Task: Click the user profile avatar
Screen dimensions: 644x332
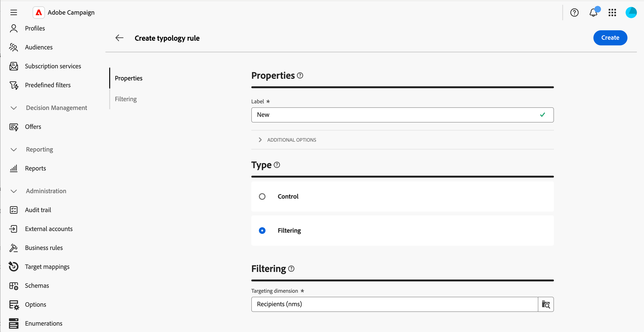Action: tap(631, 12)
